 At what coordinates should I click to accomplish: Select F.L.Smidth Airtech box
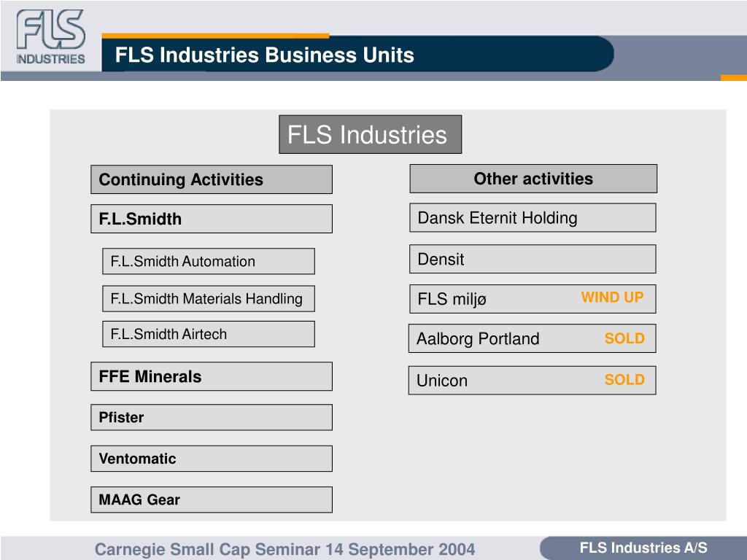click(x=209, y=334)
